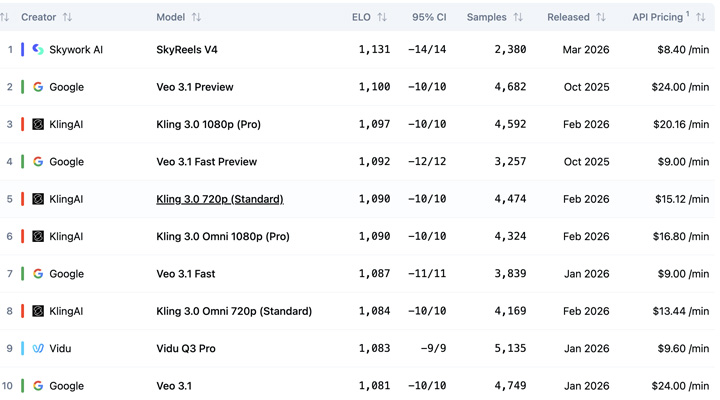Sort by Samples using its sort arrows
The height and width of the screenshot is (400, 720).
[518, 17]
